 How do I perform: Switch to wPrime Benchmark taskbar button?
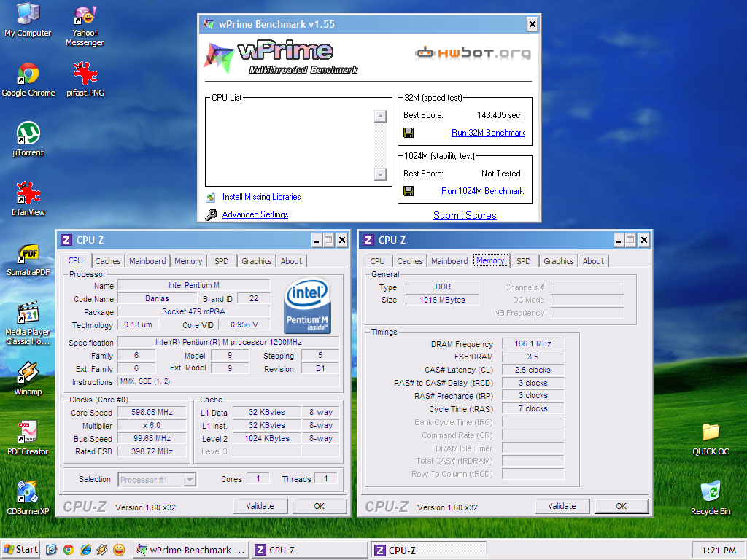click(190, 550)
